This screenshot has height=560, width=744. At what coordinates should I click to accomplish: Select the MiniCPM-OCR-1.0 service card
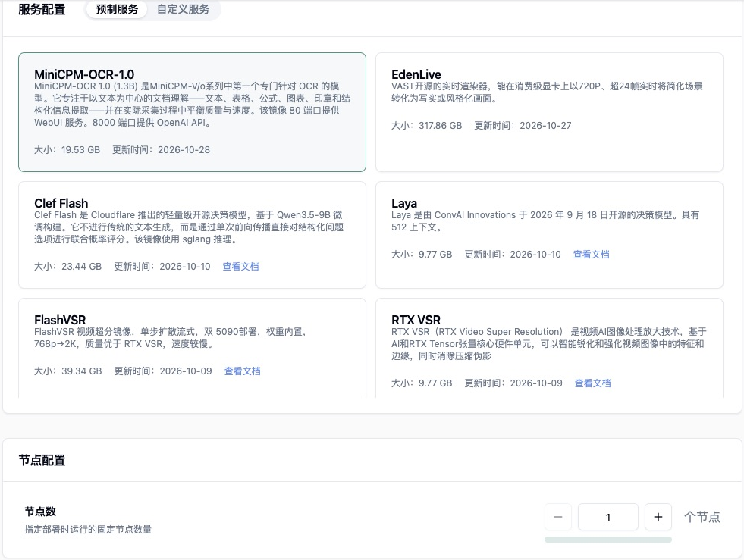(x=192, y=112)
